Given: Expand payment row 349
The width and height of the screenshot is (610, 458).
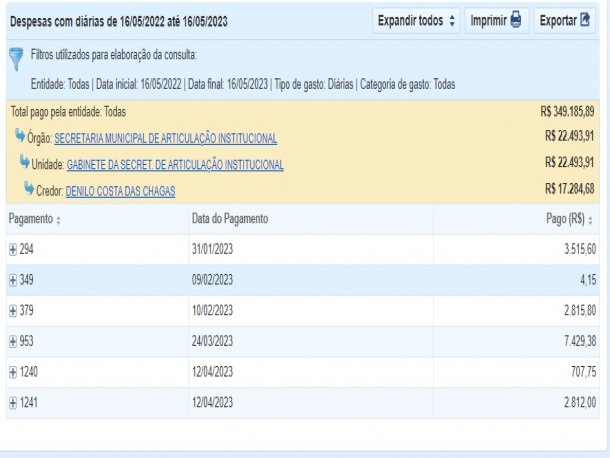Looking at the screenshot, I should (12, 279).
